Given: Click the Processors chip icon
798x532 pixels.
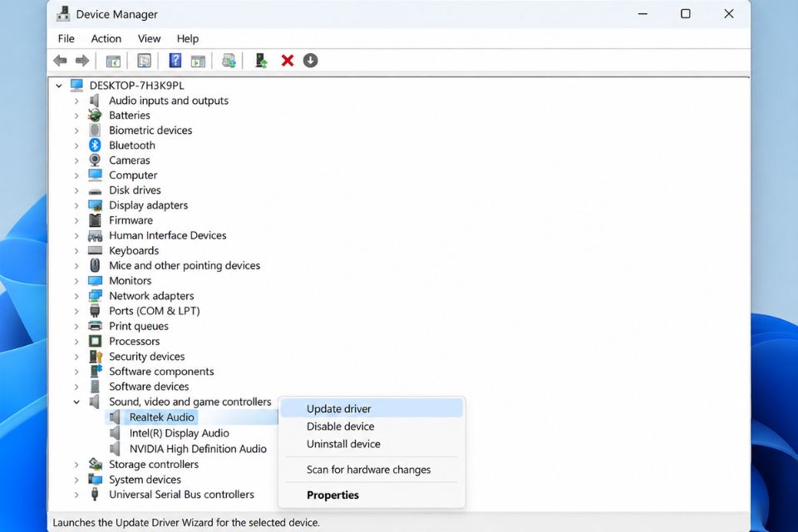Looking at the screenshot, I should [95, 341].
